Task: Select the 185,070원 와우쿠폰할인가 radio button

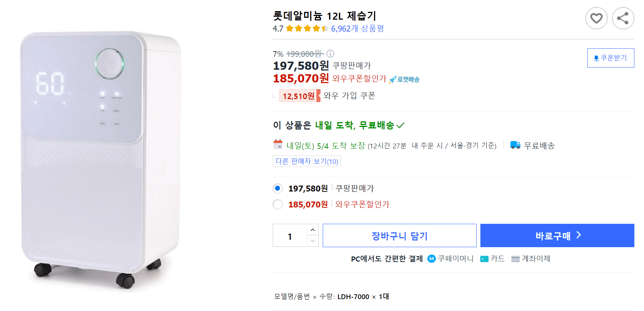Action: point(277,204)
